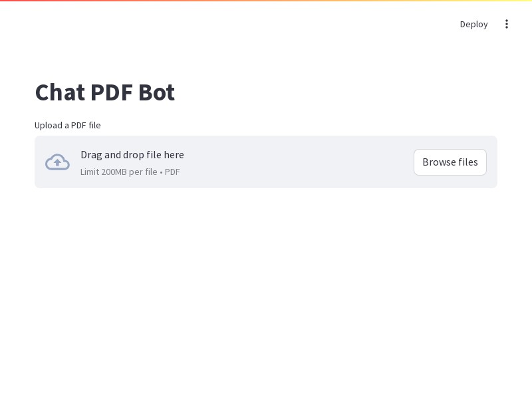
Task: Click the vertical dots beside Deploy
Action: tap(506, 24)
